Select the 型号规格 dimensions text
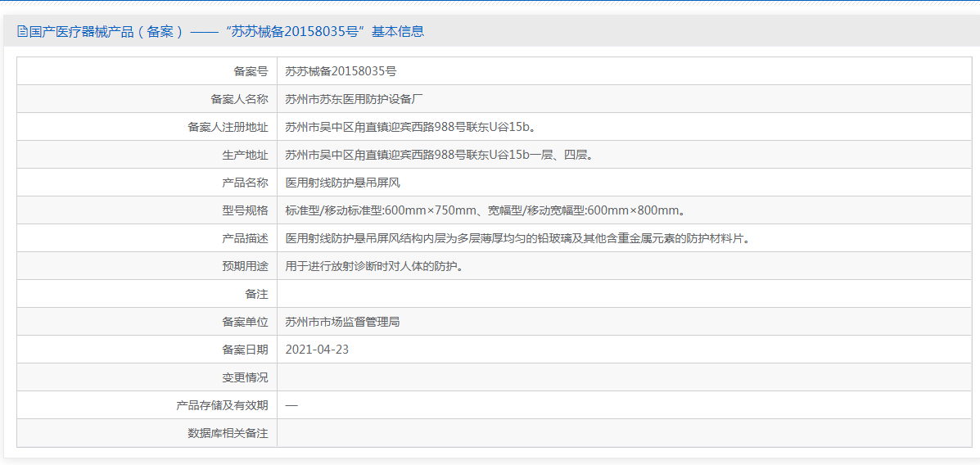Image resolution: width=980 pixels, height=465 pixels. (x=485, y=210)
